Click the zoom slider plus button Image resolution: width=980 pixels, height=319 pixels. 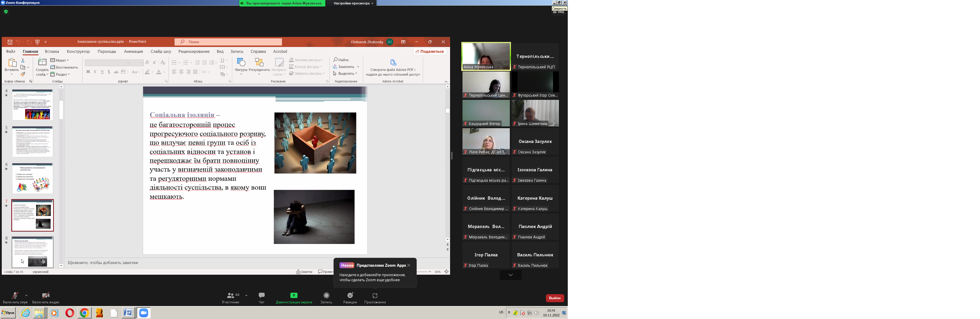(430, 271)
